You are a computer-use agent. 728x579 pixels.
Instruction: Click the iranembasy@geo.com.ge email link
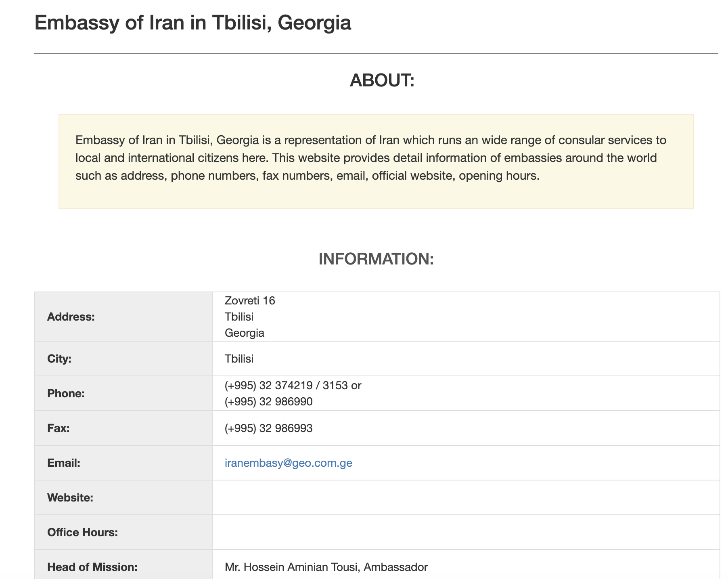coord(288,463)
